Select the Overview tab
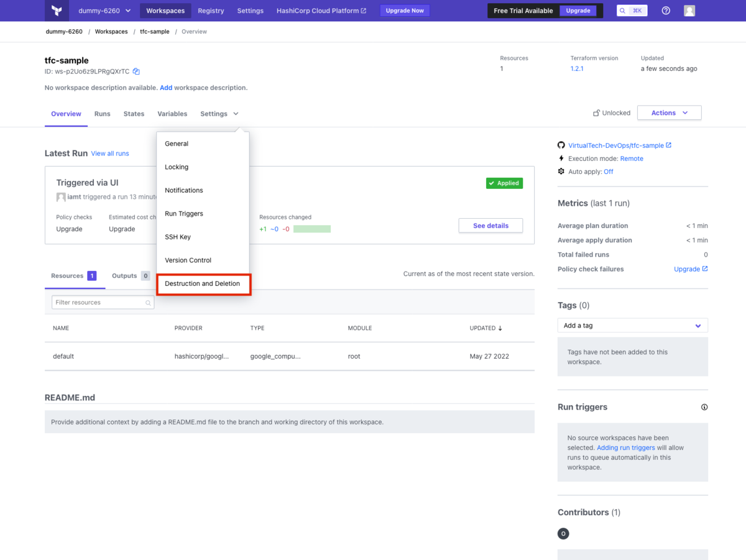Viewport: 746px width, 560px height. coord(66,114)
